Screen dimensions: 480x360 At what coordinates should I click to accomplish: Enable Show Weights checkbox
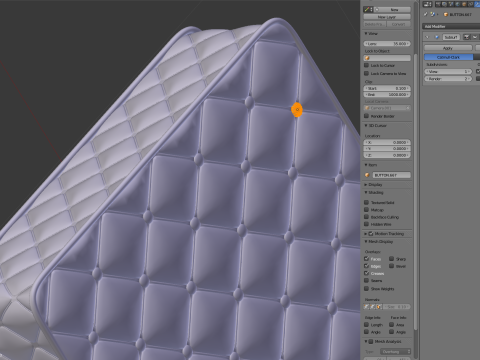[366, 289]
